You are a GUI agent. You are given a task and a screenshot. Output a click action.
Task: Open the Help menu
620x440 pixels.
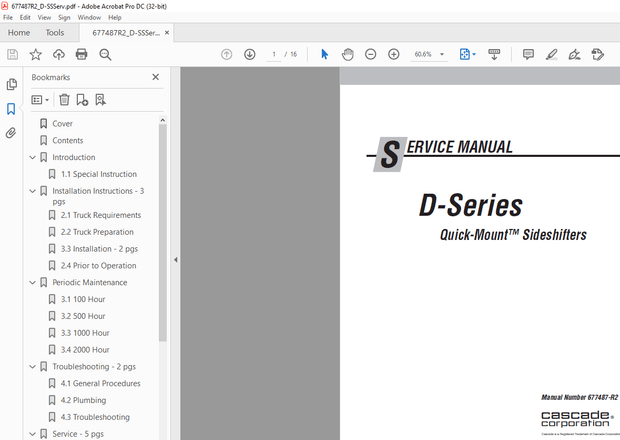pyautogui.click(x=115, y=17)
